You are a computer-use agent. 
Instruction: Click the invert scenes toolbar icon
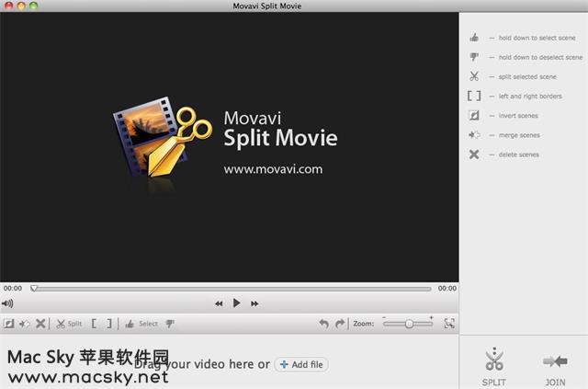[8, 324]
